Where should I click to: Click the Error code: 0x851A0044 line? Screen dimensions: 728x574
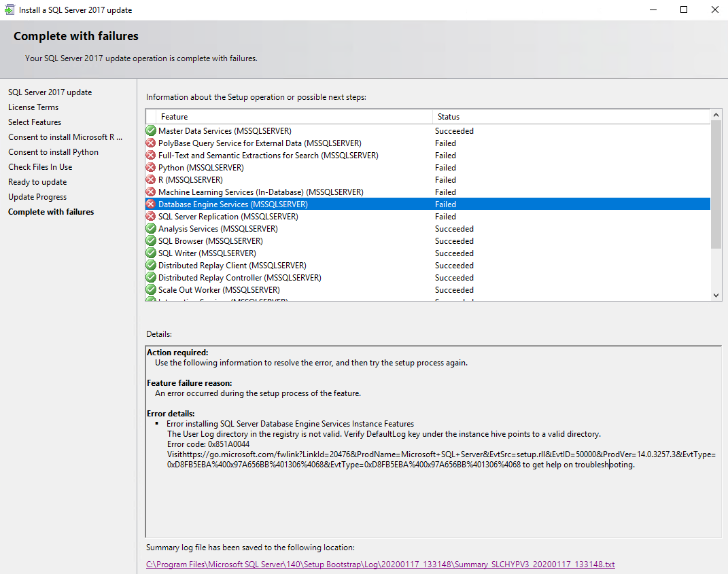click(209, 444)
